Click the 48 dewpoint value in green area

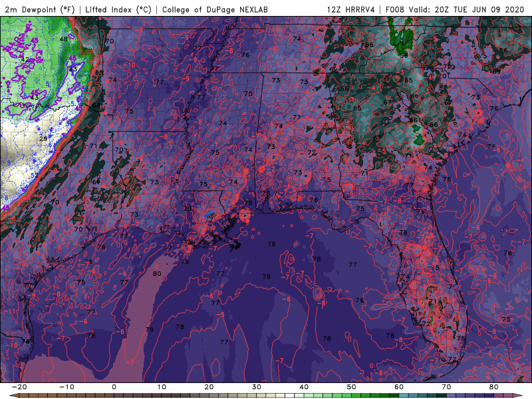(63, 39)
